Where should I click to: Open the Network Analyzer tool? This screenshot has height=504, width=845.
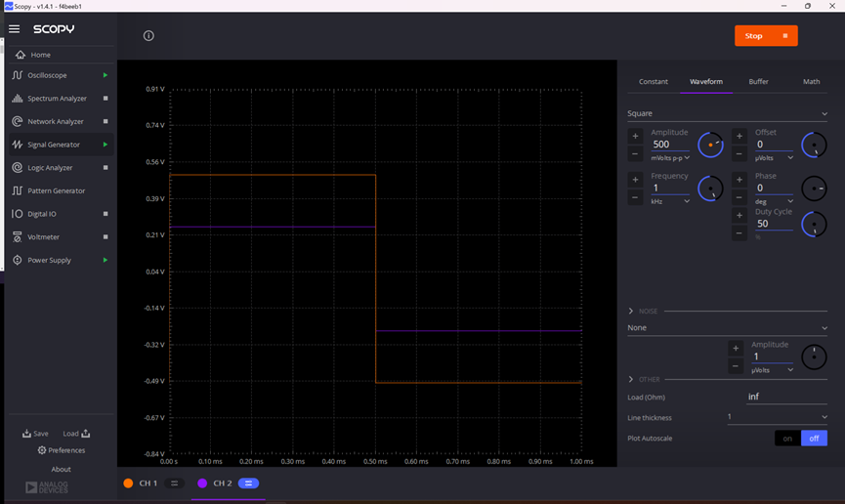(x=56, y=122)
